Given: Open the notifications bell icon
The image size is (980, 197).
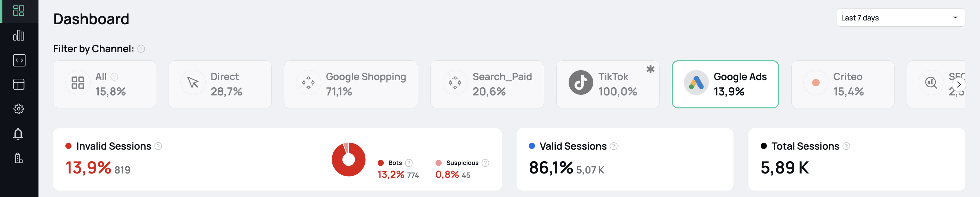Looking at the screenshot, I should (x=18, y=134).
